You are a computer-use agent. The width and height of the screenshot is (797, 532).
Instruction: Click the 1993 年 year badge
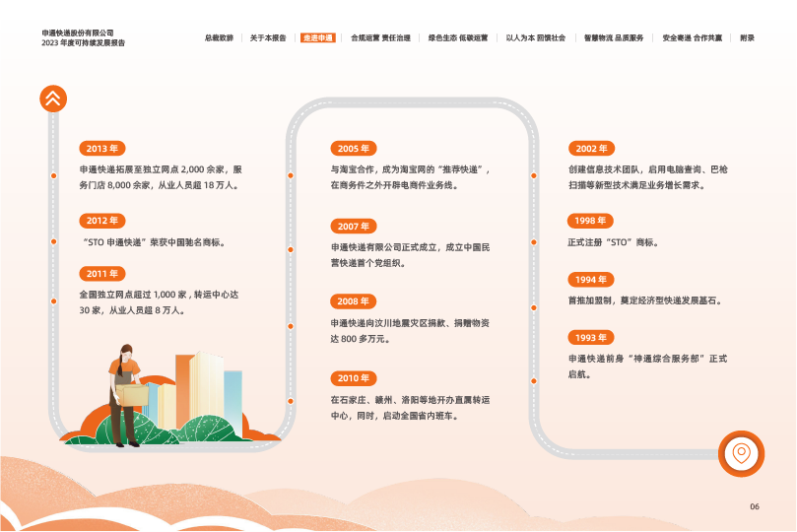coord(590,338)
